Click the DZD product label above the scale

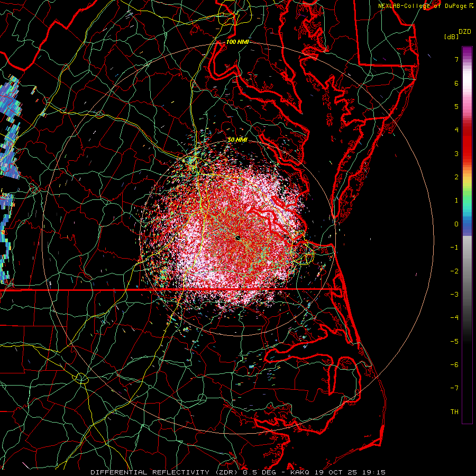[x=465, y=32]
